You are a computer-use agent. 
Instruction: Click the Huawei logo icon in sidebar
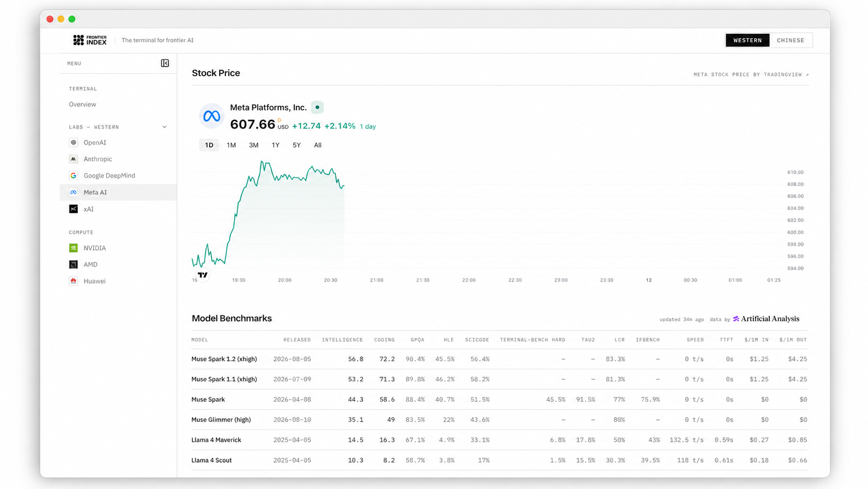point(73,281)
